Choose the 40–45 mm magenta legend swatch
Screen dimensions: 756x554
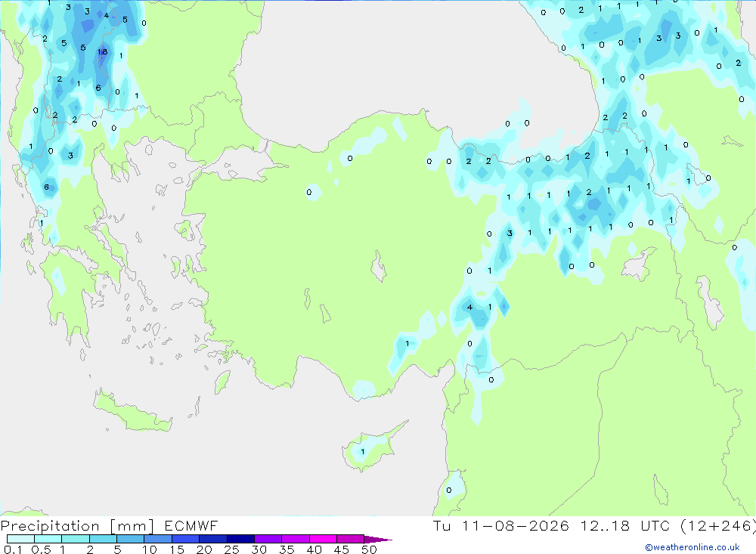323,539
